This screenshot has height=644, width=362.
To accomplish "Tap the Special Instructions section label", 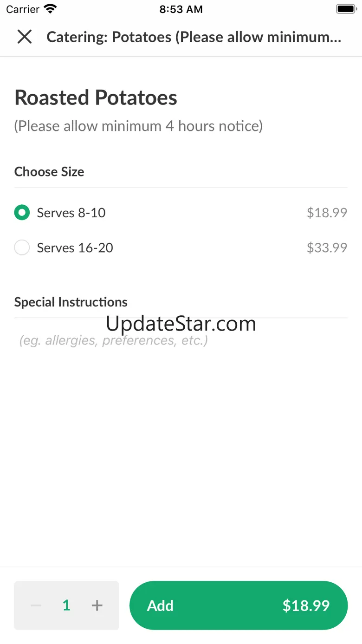I will [71, 302].
